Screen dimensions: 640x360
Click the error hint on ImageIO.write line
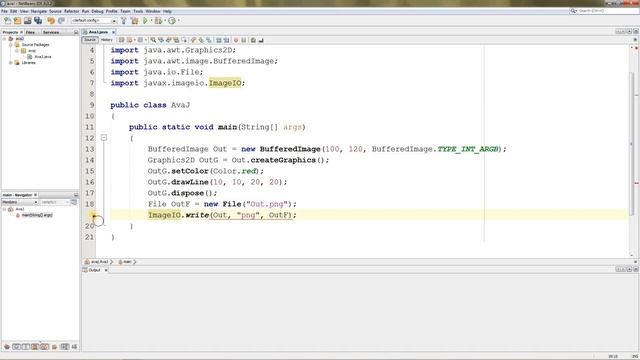(x=93, y=215)
